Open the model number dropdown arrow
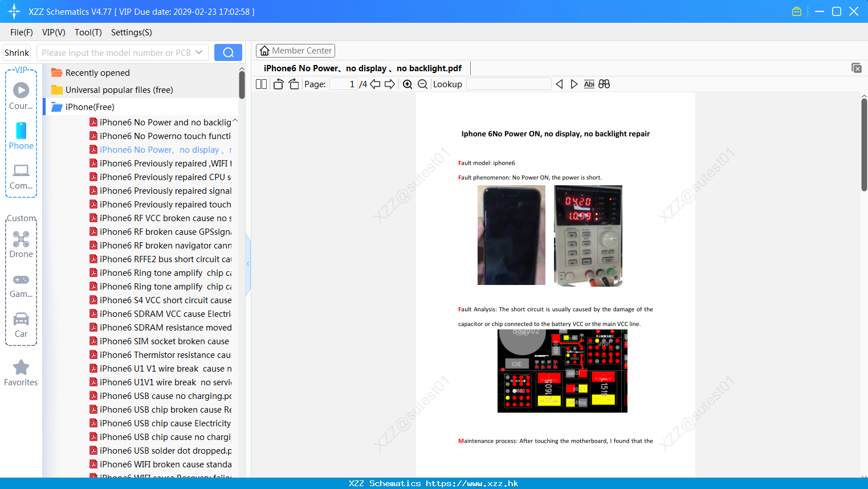The image size is (868, 489). point(199,52)
